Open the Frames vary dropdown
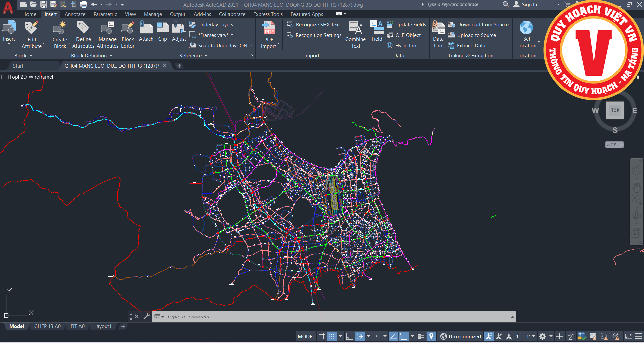This screenshot has height=343, width=644. pos(232,35)
